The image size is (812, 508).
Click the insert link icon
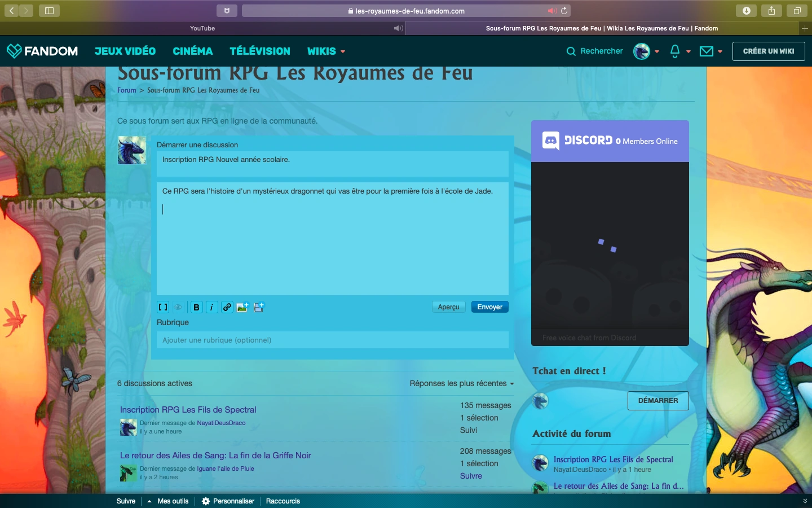pos(227,307)
